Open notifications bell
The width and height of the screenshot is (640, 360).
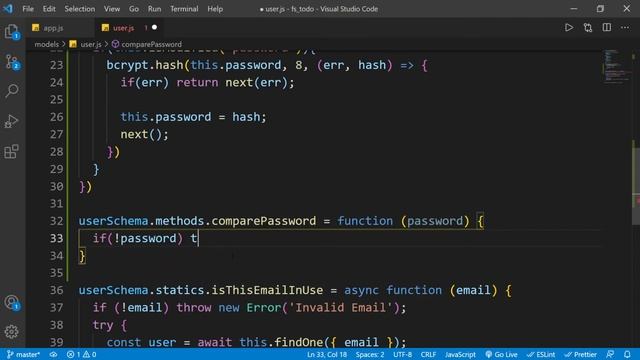(x=627, y=354)
